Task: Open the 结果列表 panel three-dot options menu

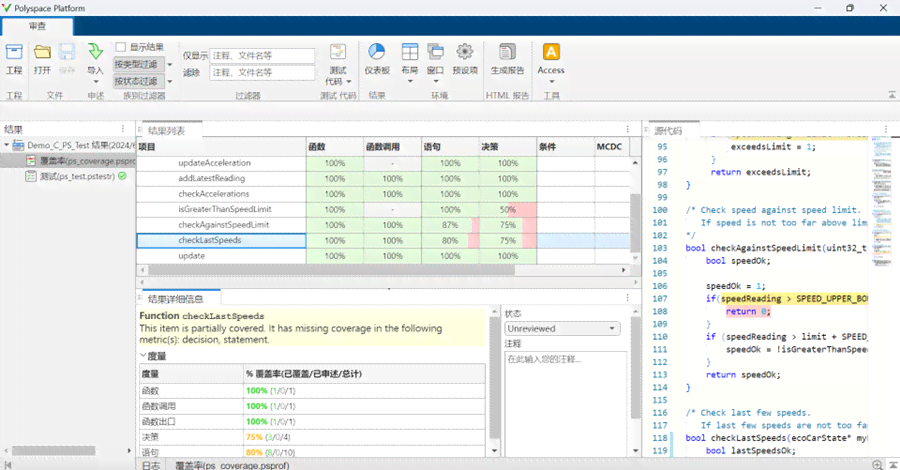Action: click(x=627, y=129)
